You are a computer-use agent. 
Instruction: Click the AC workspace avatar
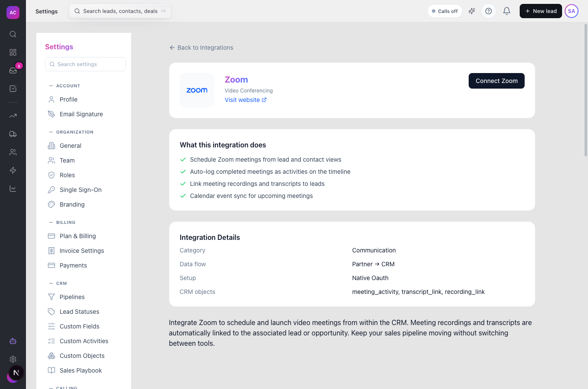click(x=13, y=13)
